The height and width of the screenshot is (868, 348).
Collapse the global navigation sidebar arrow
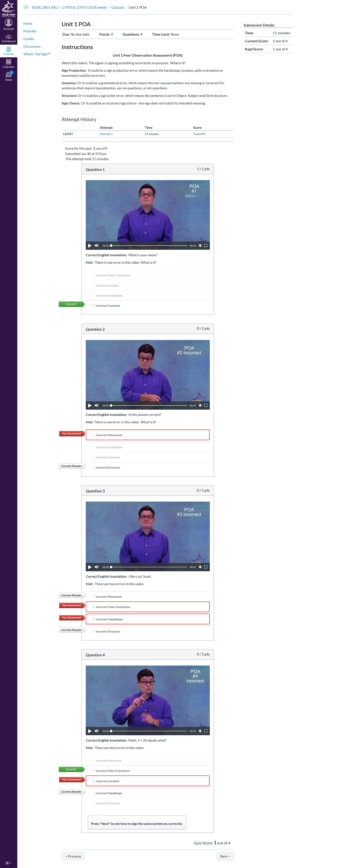click(8, 863)
